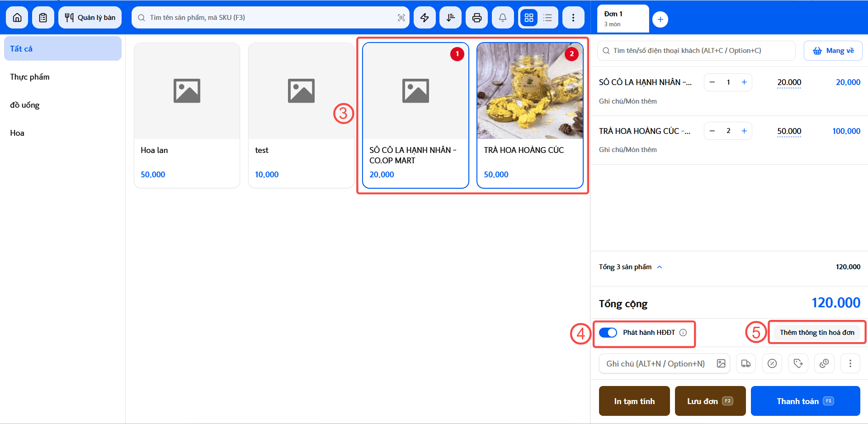Add the Hoa lan product card

187,115
